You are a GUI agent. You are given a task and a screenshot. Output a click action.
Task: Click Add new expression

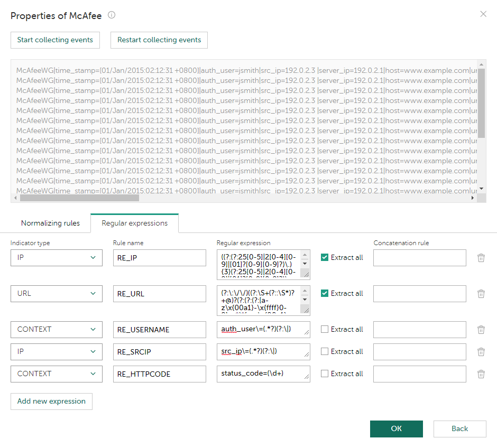(x=51, y=402)
